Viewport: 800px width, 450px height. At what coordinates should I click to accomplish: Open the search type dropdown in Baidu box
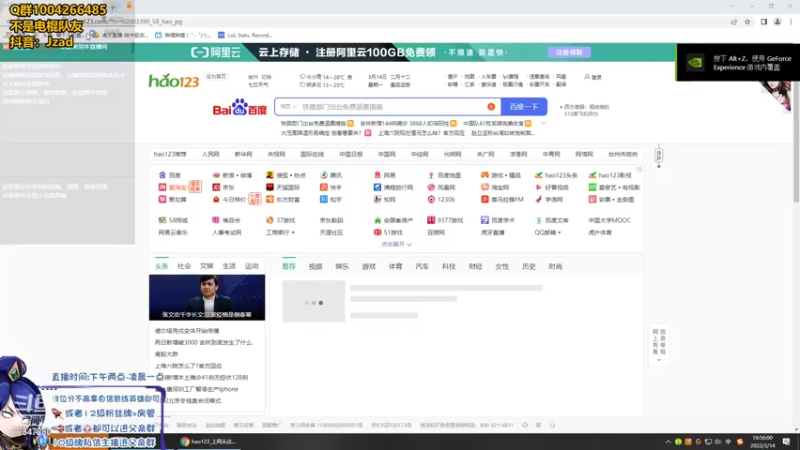pyautogui.click(x=288, y=107)
